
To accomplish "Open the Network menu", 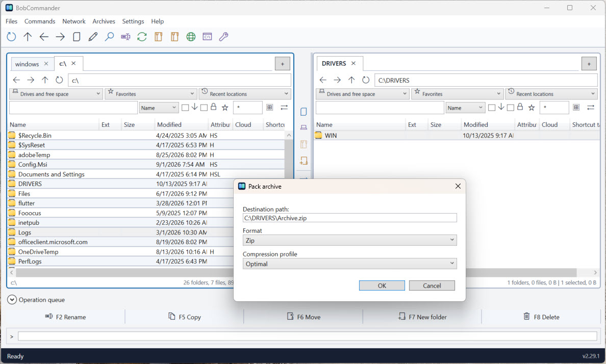I will coord(74,21).
